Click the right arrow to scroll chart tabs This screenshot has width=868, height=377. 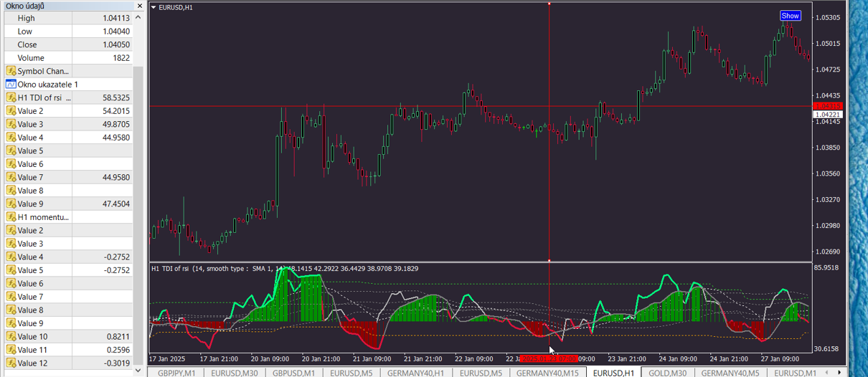click(x=839, y=372)
